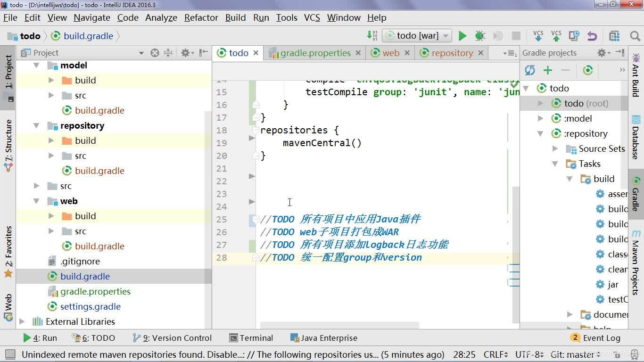
Task: Open the 4: Run tool window
Action: pos(40,338)
